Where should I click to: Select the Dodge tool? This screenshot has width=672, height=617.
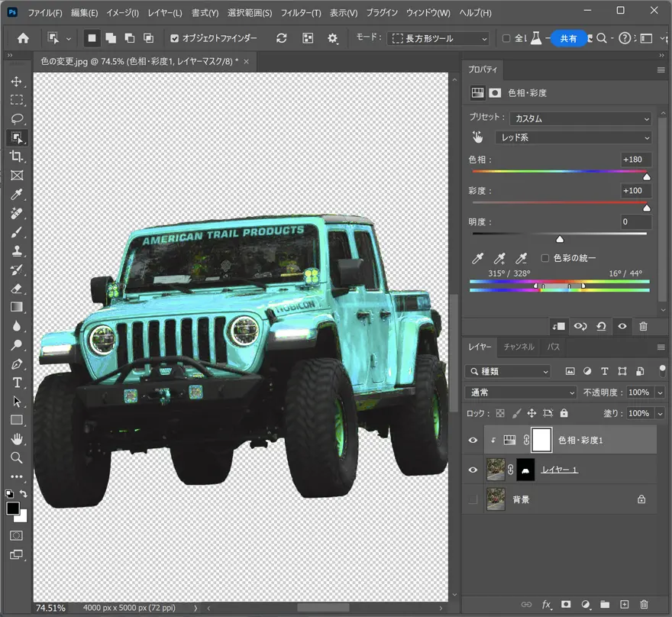17,345
